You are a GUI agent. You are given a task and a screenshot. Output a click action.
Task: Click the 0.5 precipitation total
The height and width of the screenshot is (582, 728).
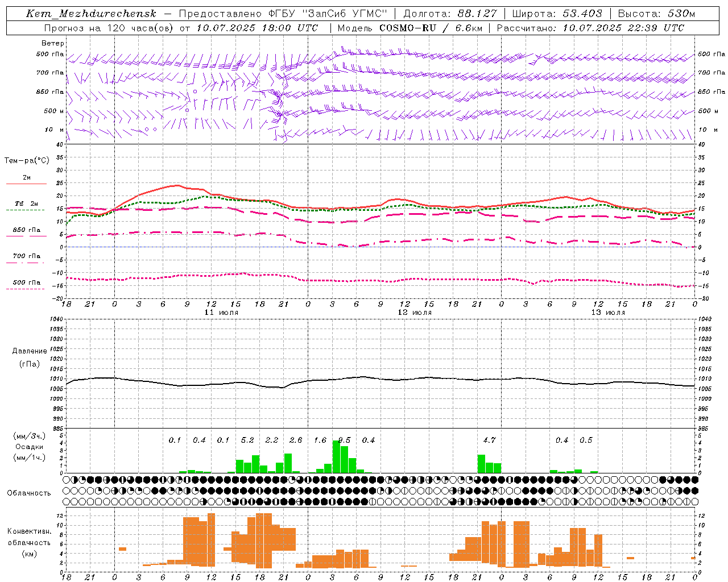(586, 440)
